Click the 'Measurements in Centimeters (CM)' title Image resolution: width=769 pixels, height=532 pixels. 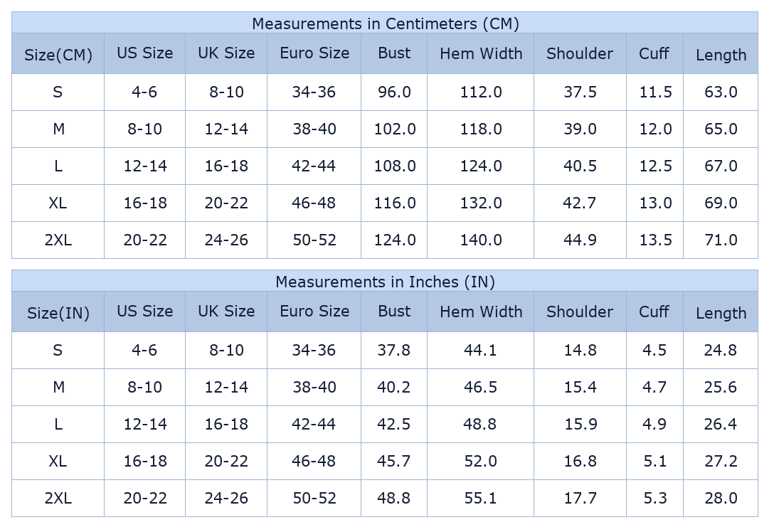pos(385,23)
